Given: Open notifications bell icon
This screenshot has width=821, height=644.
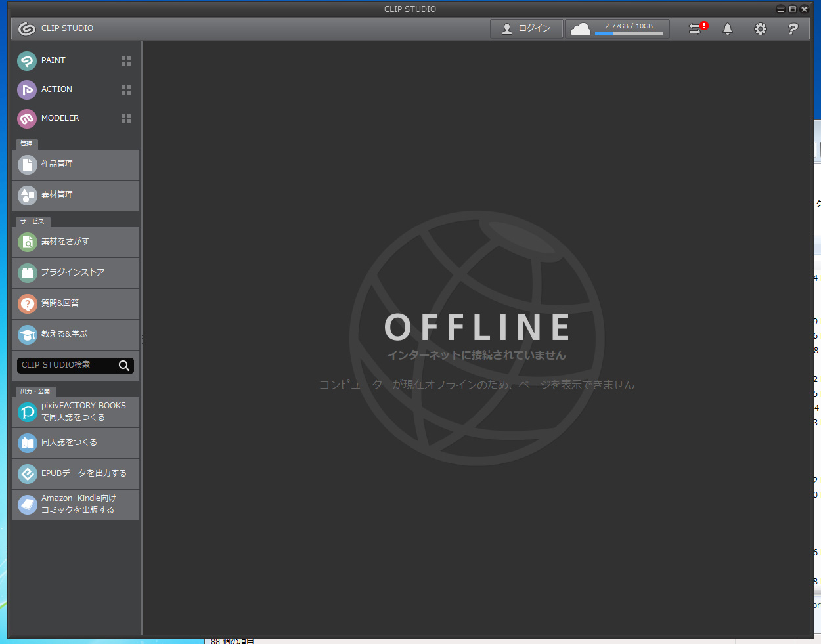Looking at the screenshot, I should 728,29.
